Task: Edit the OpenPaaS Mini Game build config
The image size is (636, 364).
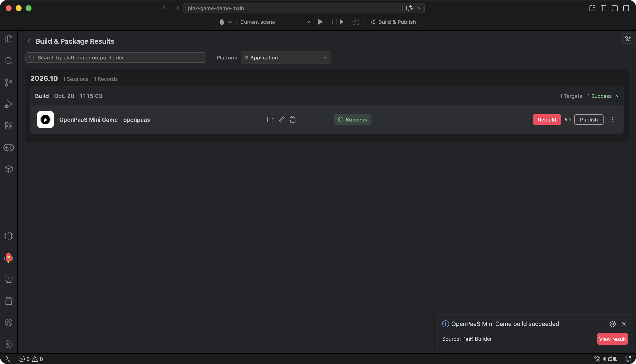Action: [x=281, y=120]
